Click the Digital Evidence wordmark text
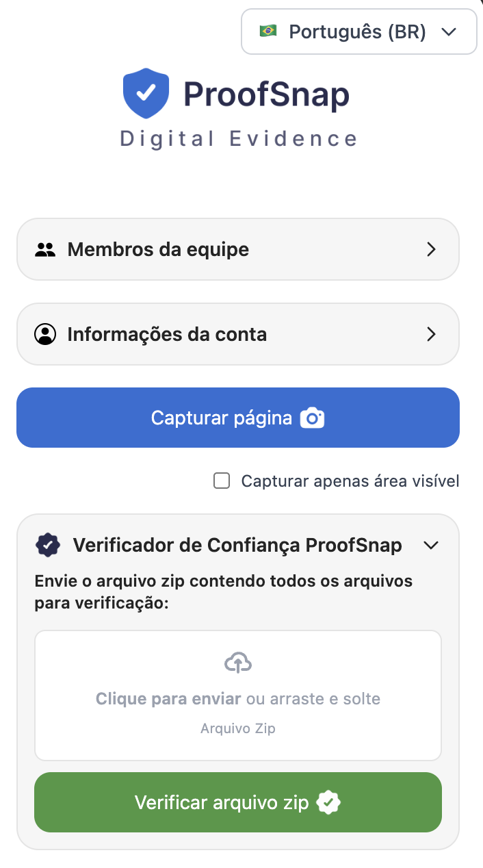 pos(237,138)
